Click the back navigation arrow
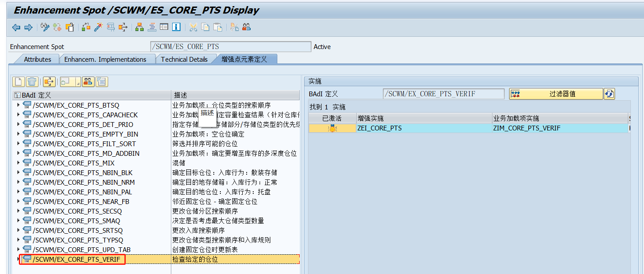Image resolution: width=644 pixels, height=274 pixels. point(16,27)
